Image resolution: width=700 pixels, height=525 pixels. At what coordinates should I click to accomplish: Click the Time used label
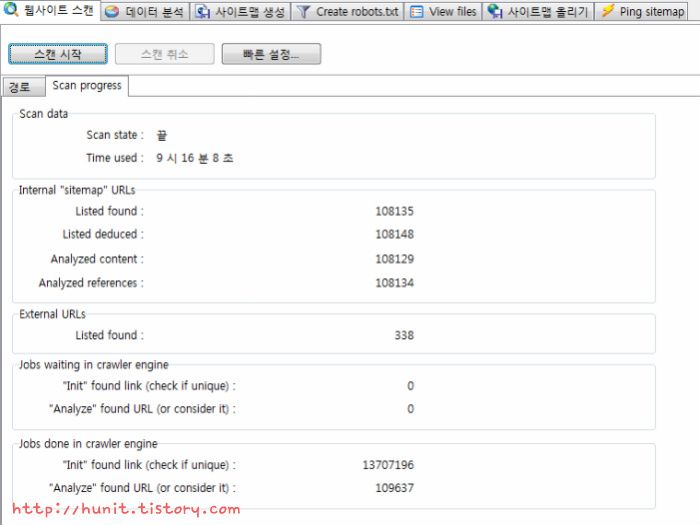[115, 158]
